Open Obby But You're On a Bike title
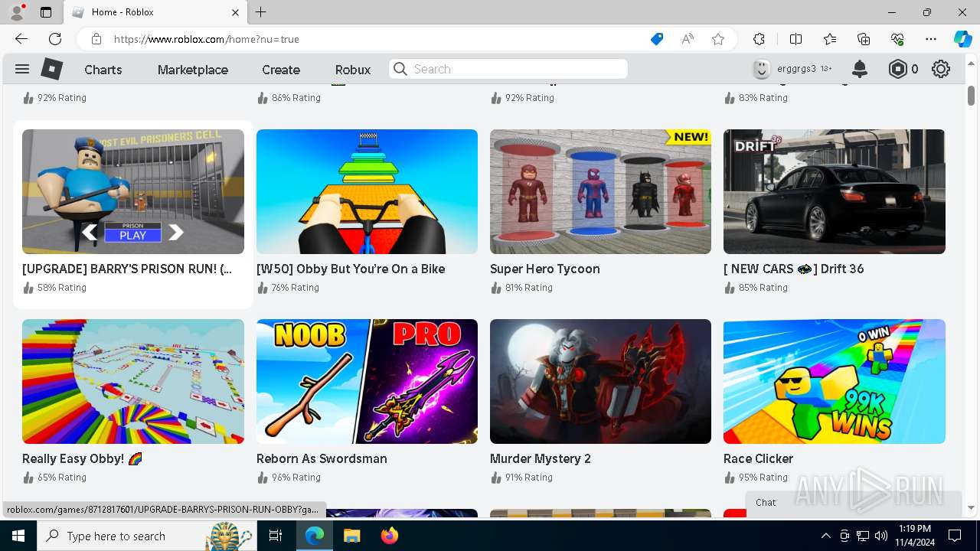This screenshot has height=551, width=980. (351, 269)
